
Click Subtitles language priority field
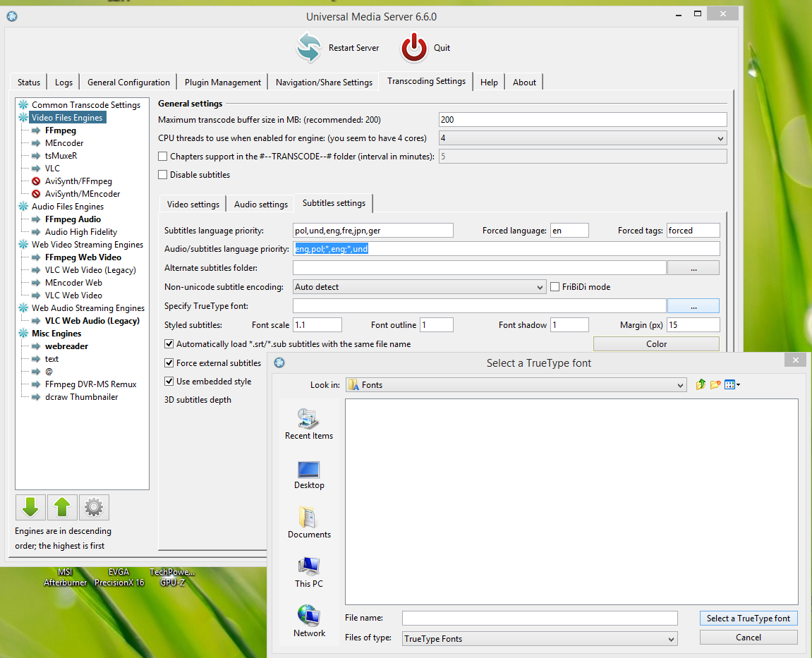tap(373, 231)
